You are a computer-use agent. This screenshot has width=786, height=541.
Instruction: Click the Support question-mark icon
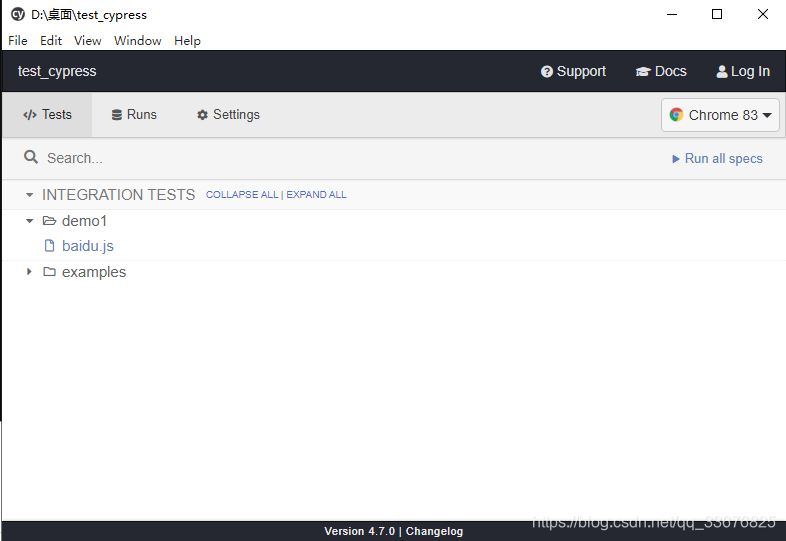pyautogui.click(x=546, y=72)
